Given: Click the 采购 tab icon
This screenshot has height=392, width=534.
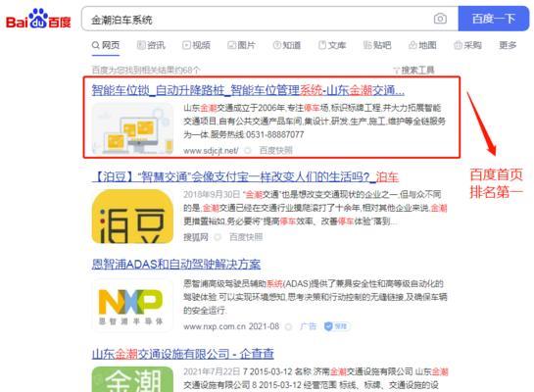Looking at the screenshot, I should click(x=458, y=45).
